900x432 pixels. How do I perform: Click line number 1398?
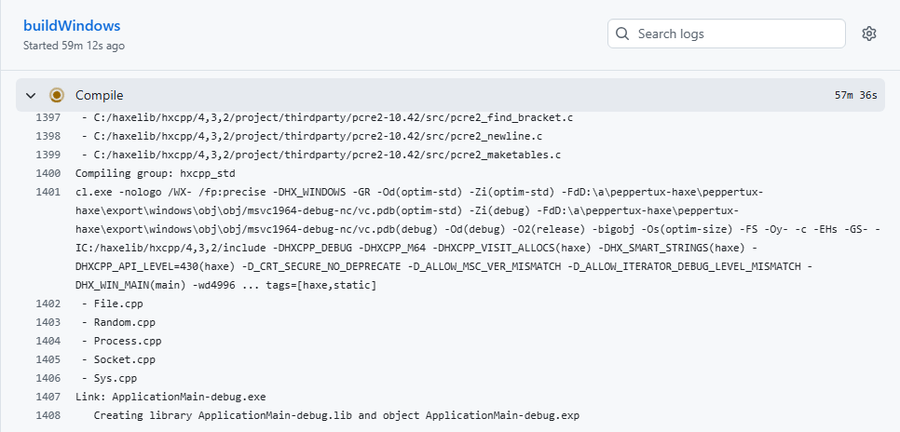pyautogui.click(x=47, y=136)
